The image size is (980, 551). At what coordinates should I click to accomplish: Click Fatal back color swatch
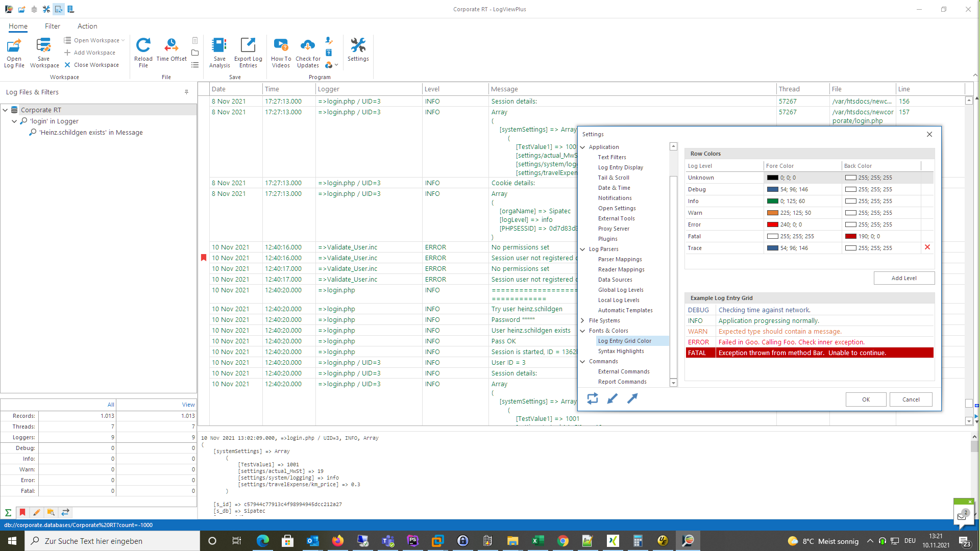pyautogui.click(x=850, y=236)
